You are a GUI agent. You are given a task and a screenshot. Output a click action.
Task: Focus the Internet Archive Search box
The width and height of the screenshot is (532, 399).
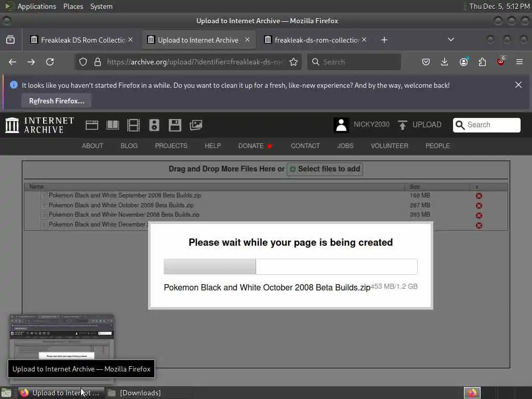(486, 125)
